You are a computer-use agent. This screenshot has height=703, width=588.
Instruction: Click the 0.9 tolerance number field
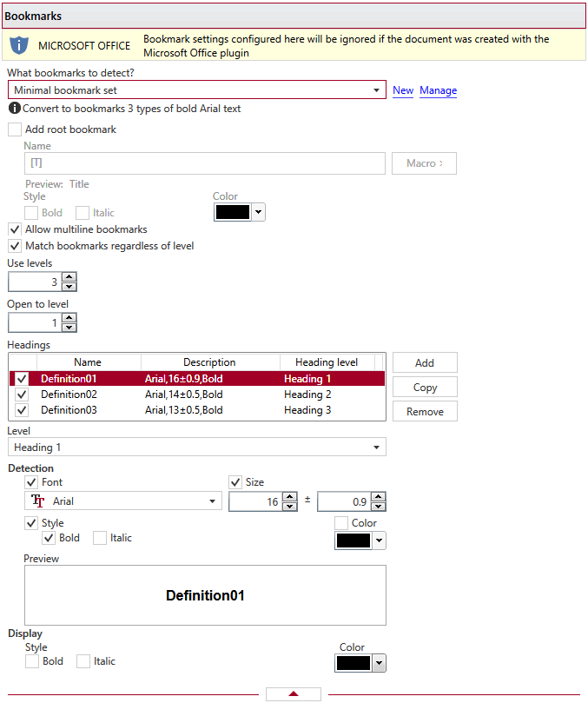click(x=345, y=501)
